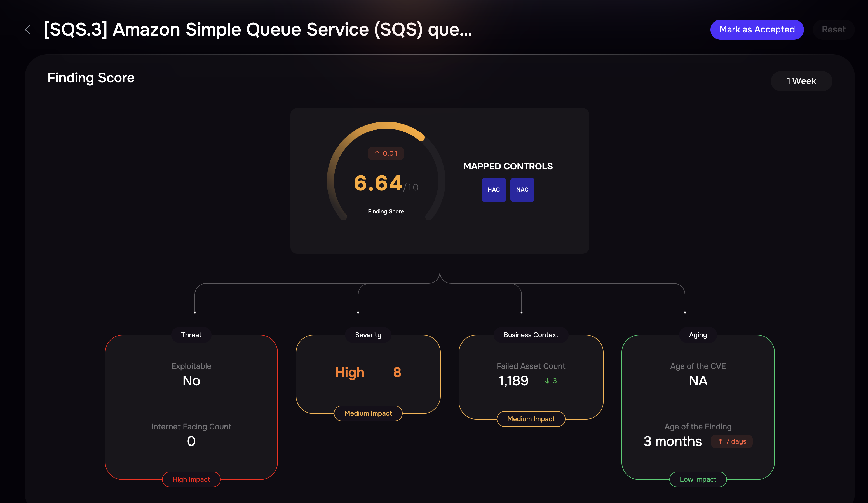Click the Failed Asset Count 1,189 value
This screenshot has width=868, height=503.
click(x=513, y=381)
